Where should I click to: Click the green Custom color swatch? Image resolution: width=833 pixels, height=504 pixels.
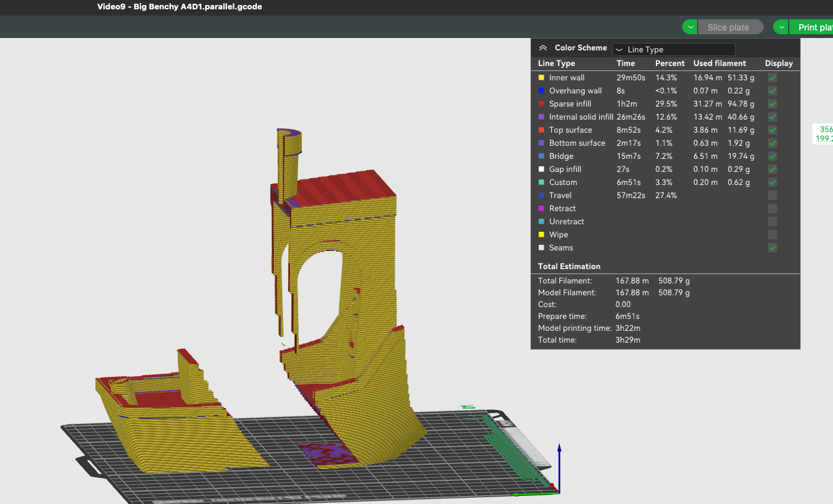[x=541, y=183]
